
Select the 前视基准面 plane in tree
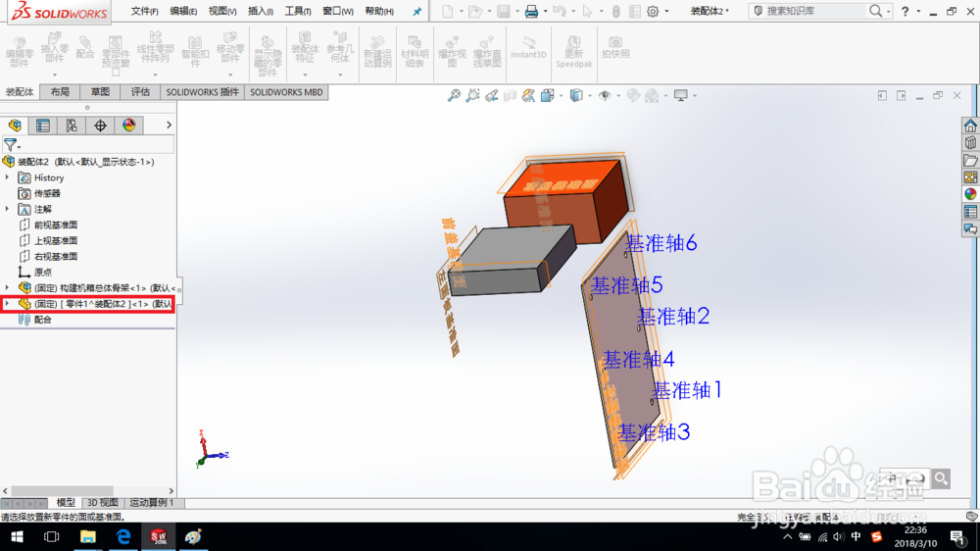pos(55,225)
